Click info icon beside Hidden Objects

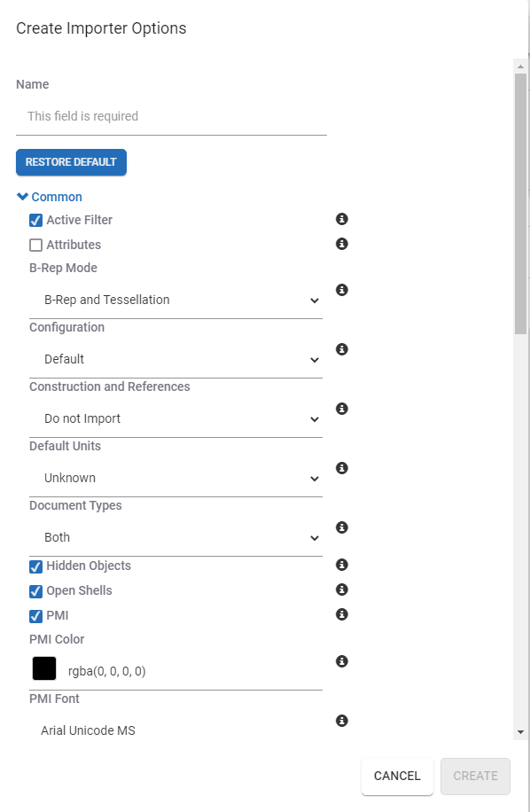tap(341, 565)
